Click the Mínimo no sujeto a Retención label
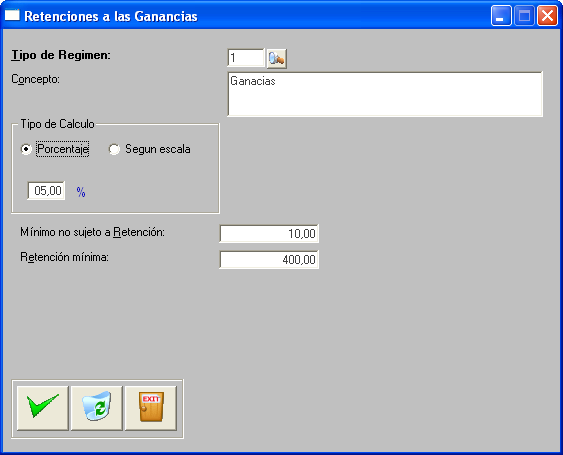 [92, 232]
